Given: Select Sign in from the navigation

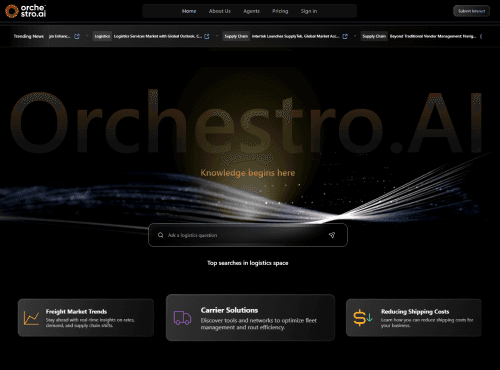Looking at the screenshot, I should (309, 11).
